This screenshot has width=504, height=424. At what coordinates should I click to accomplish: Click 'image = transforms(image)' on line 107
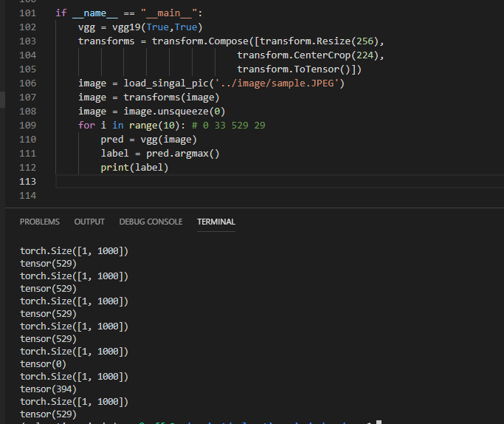coord(149,98)
